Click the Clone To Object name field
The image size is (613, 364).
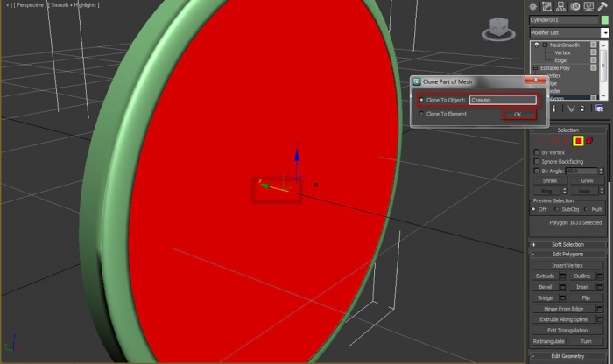click(x=503, y=100)
